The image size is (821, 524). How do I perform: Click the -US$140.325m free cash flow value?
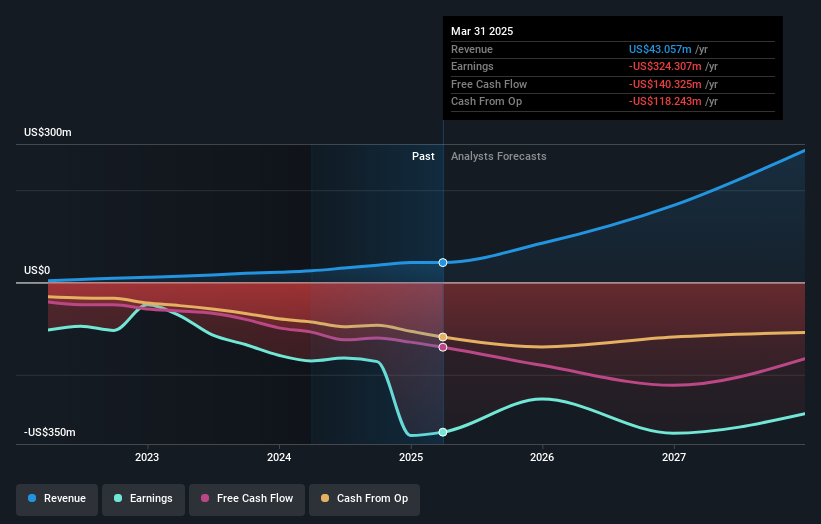click(665, 84)
